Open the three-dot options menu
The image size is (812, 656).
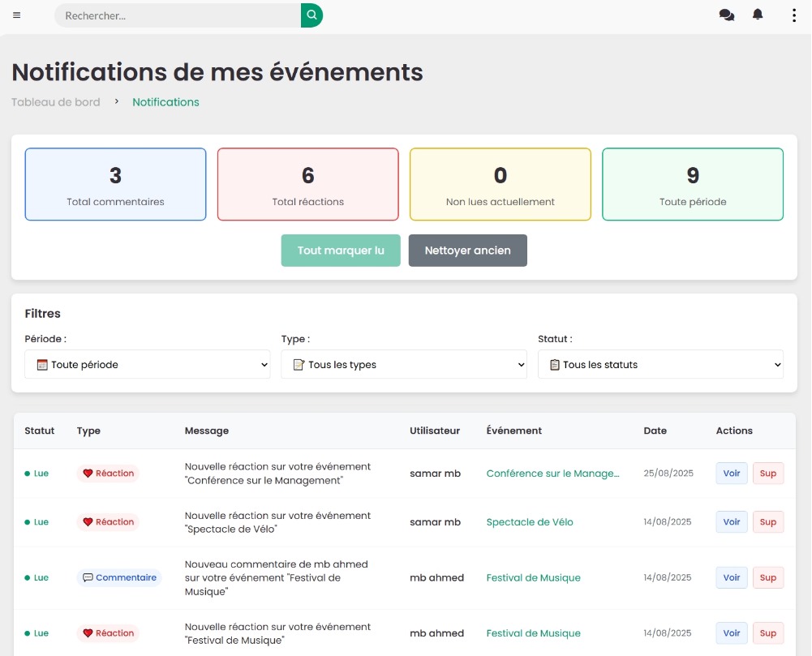point(794,15)
